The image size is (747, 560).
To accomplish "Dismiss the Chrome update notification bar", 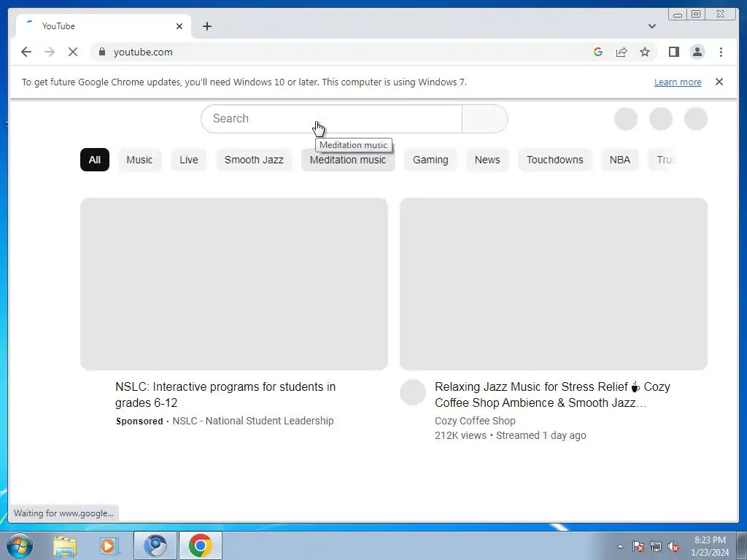I will coord(719,82).
